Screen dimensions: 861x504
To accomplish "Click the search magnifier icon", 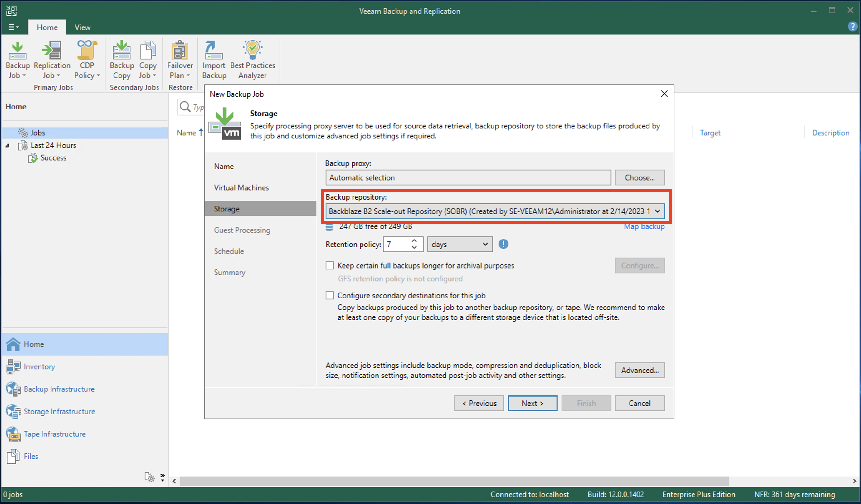I will click(x=185, y=107).
